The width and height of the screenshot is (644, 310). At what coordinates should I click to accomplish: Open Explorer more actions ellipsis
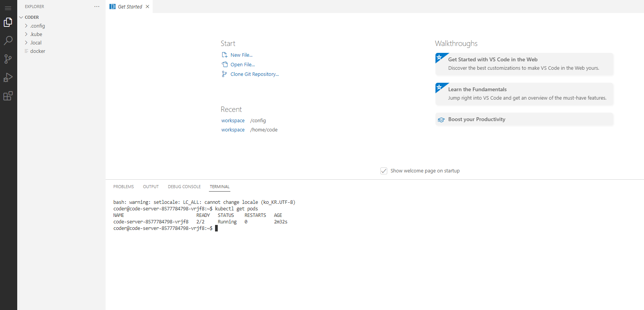point(97,7)
